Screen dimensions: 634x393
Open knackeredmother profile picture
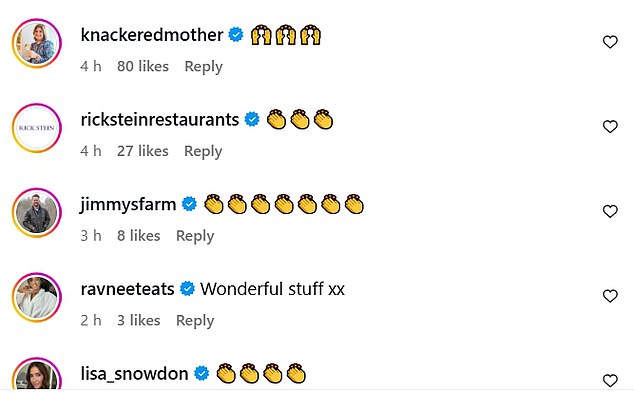(x=37, y=43)
